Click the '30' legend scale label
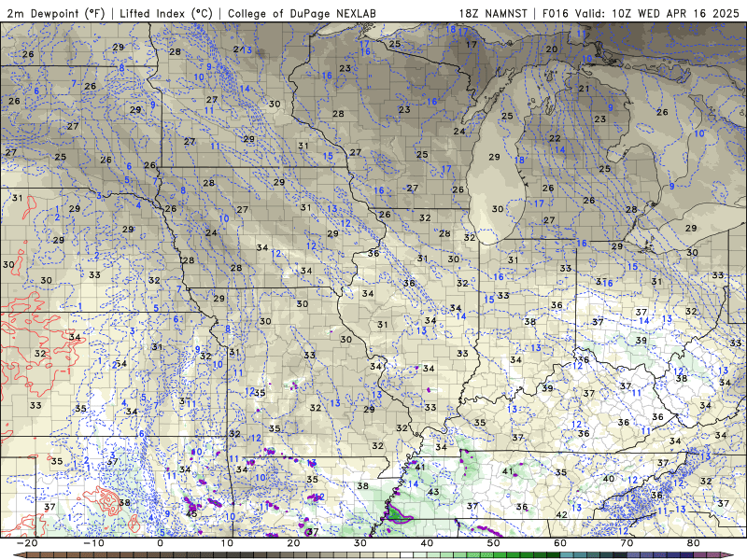The width and height of the screenshot is (747, 560). [360, 543]
